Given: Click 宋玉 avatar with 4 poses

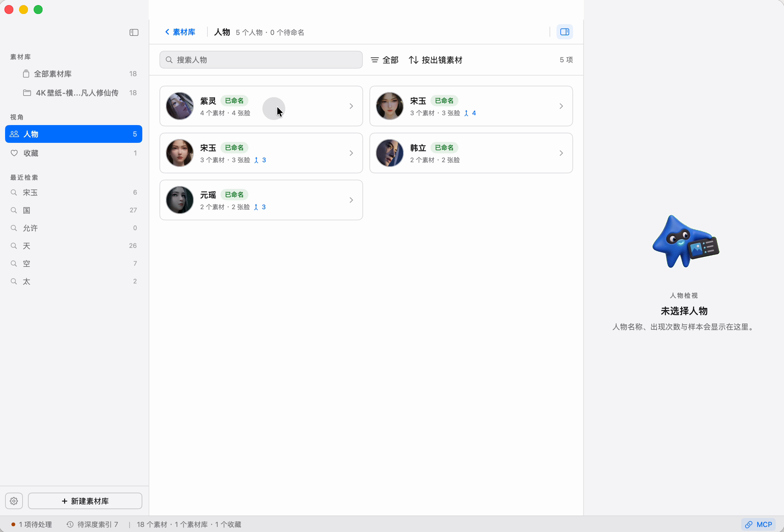Looking at the screenshot, I should coord(390,106).
